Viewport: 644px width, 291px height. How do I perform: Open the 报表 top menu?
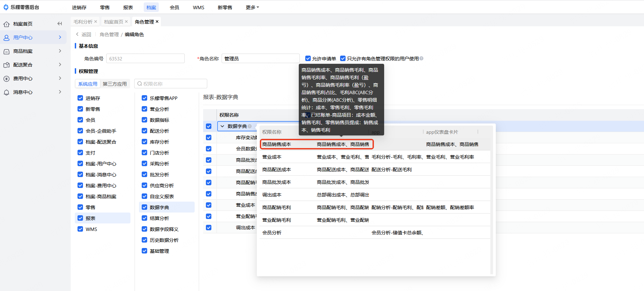[128, 8]
